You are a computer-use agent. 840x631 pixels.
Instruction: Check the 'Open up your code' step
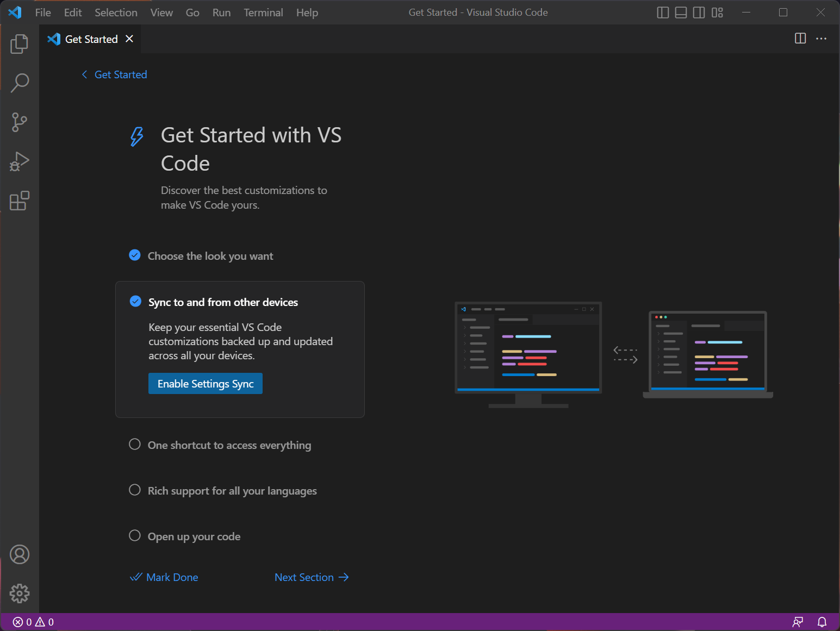coord(135,535)
